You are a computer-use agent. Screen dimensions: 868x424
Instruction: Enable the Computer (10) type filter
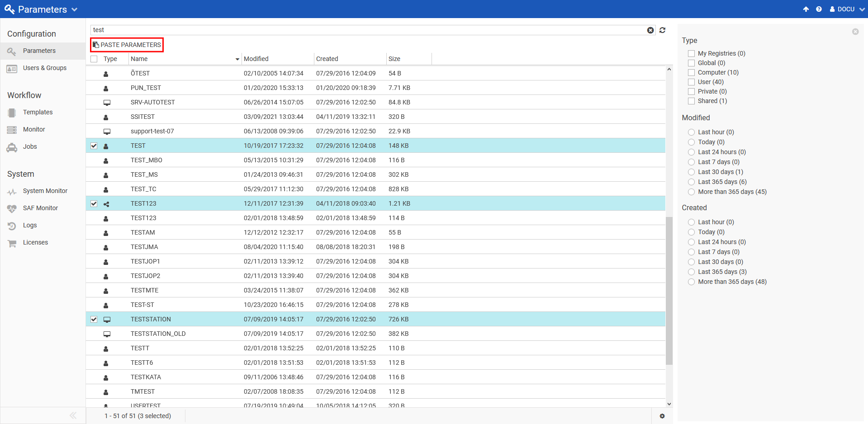691,72
